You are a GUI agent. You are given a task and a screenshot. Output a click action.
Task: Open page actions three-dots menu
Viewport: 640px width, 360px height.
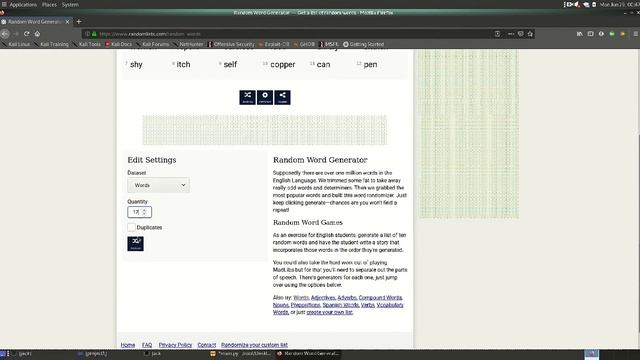(x=511, y=34)
